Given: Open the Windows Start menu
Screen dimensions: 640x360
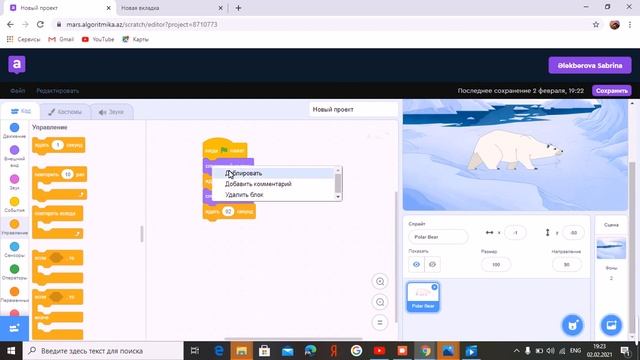Looking at the screenshot, I should click(11, 351).
